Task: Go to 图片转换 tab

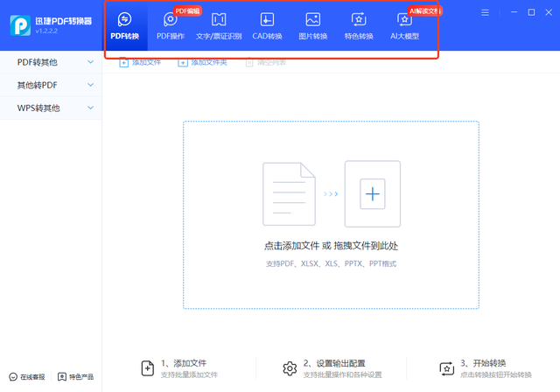Action: 313,25
